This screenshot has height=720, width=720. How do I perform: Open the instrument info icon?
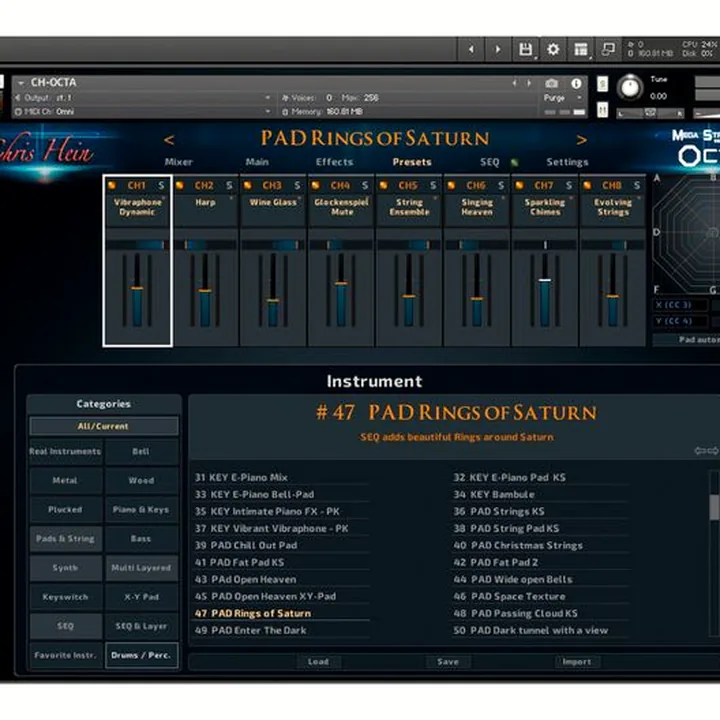pyautogui.click(x=576, y=84)
